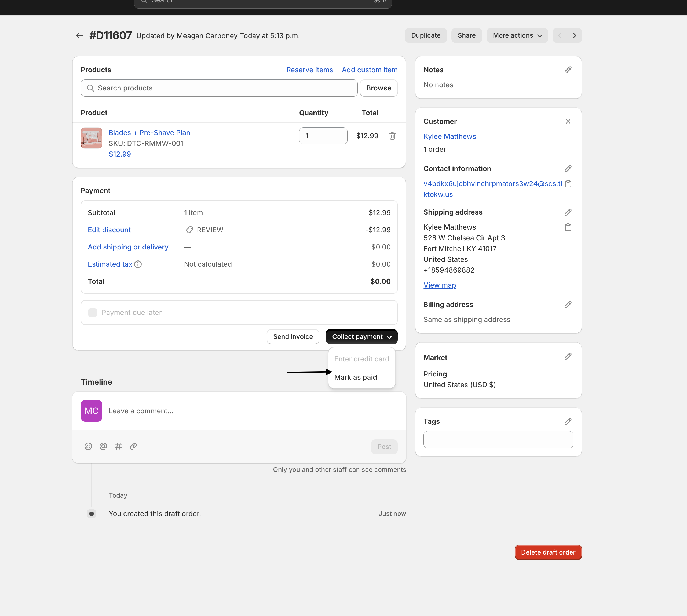Open the More actions dropdown
This screenshot has height=616, width=687.
pyautogui.click(x=517, y=35)
